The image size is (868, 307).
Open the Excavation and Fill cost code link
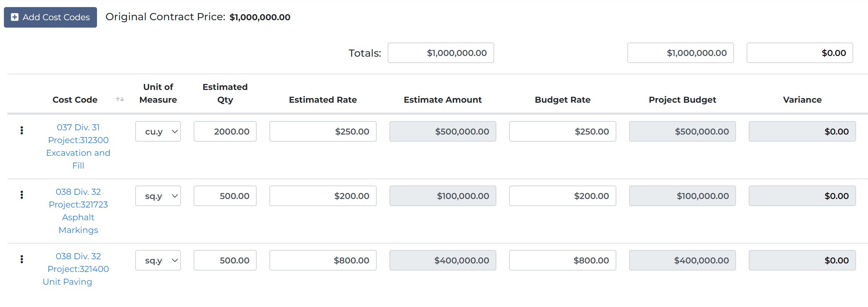(78, 146)
